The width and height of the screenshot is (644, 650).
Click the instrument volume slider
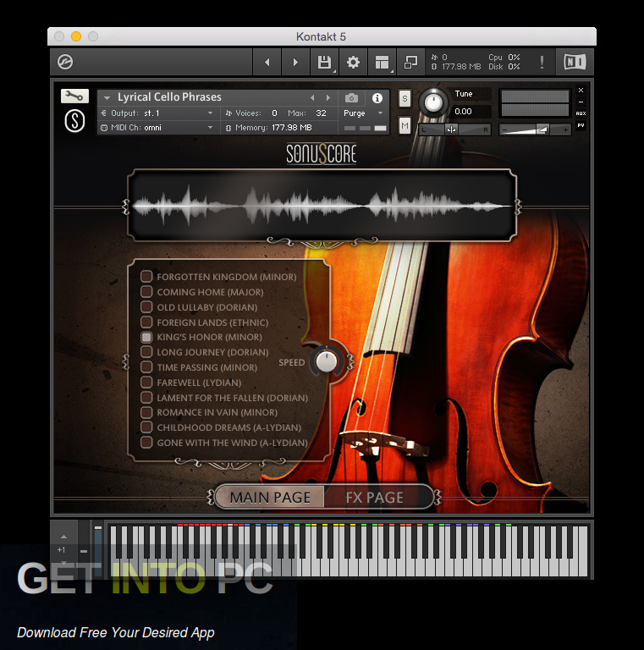[x=535, y=129]
